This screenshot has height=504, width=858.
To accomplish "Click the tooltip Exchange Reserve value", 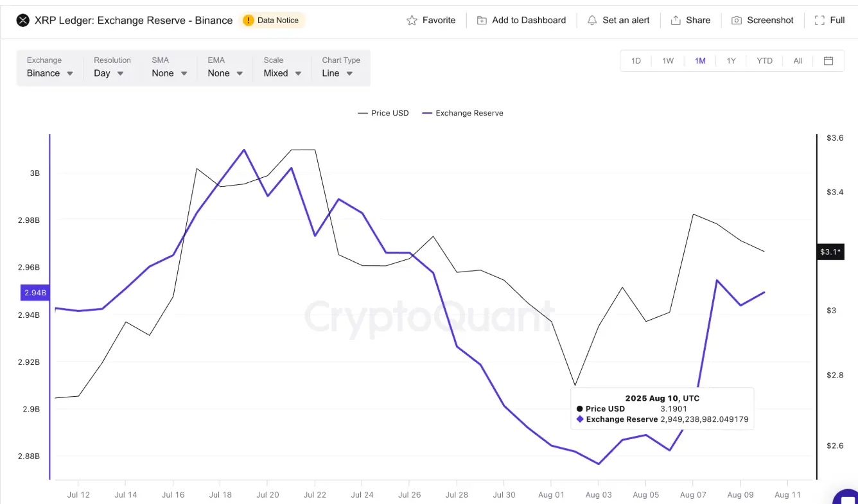I will coord(705,419).
